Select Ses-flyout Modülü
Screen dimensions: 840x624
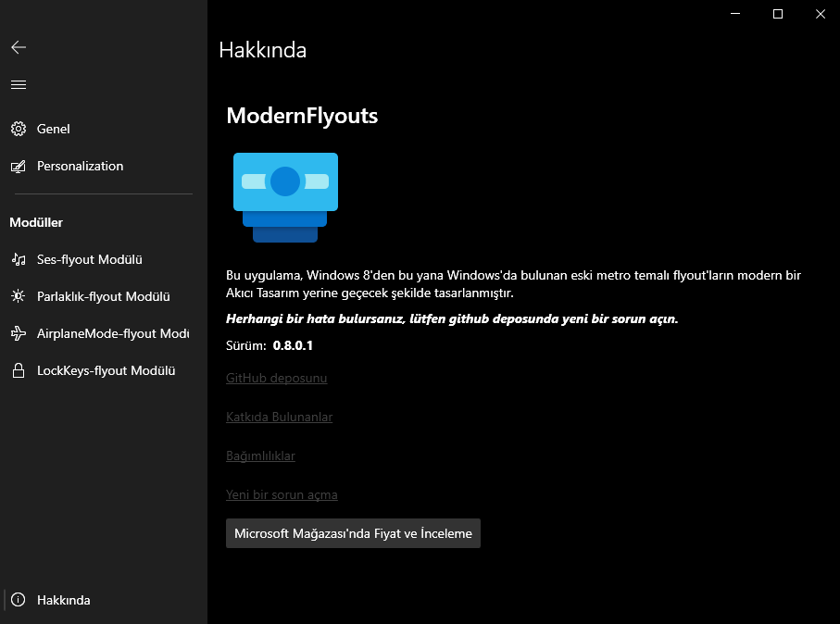coord(104,259)
